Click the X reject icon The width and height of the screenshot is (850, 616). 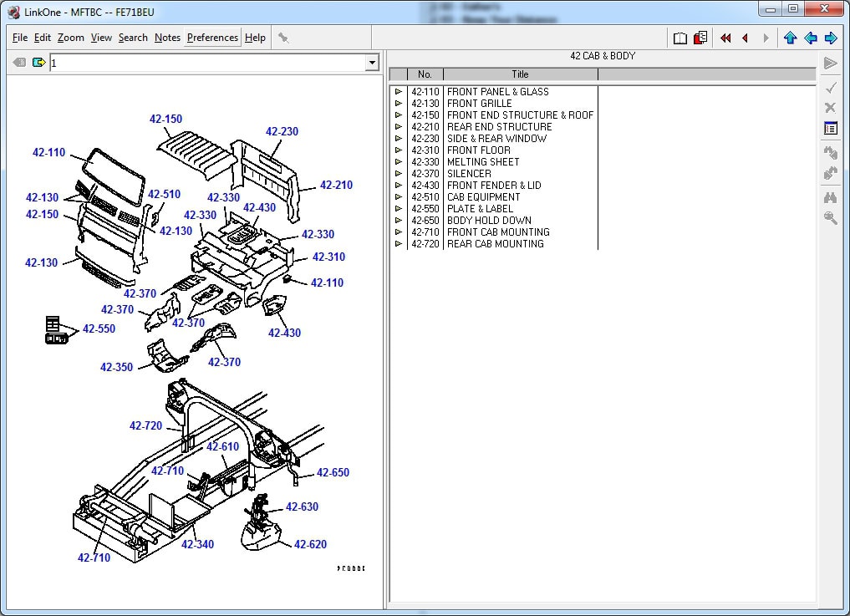pyautogui.click(x=830, y=107)
